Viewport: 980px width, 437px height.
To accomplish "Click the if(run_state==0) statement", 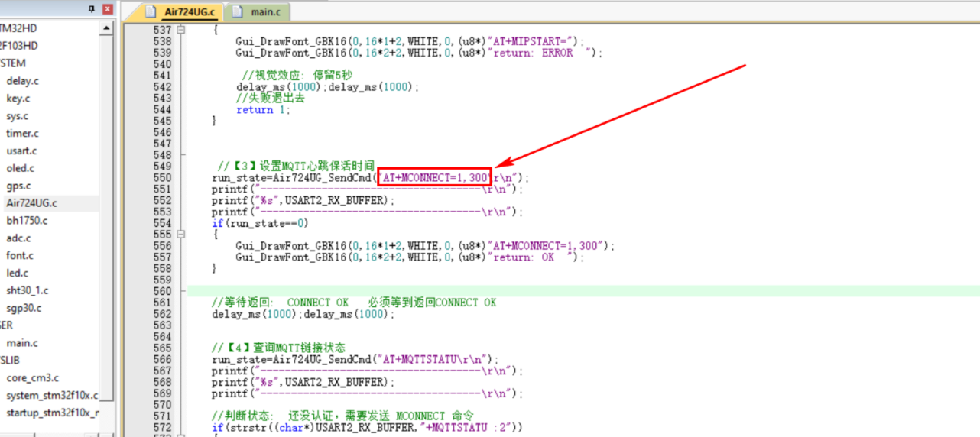I will coord(260,223).
